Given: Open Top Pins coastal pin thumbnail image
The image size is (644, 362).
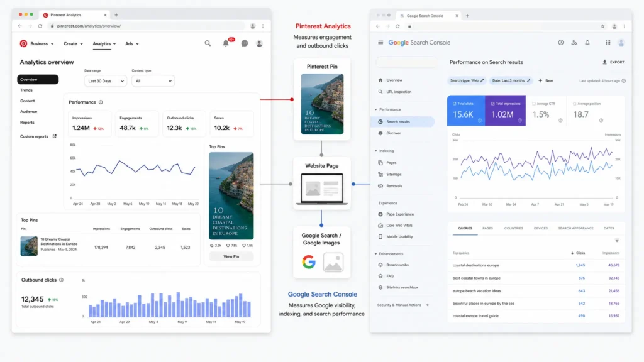Looking at the screenshot, I should point(29,246).
